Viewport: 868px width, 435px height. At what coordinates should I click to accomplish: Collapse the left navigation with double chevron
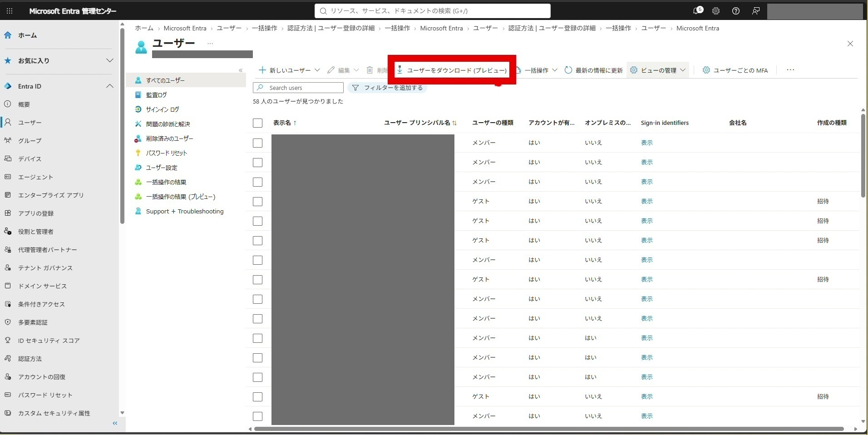(115, 423)
